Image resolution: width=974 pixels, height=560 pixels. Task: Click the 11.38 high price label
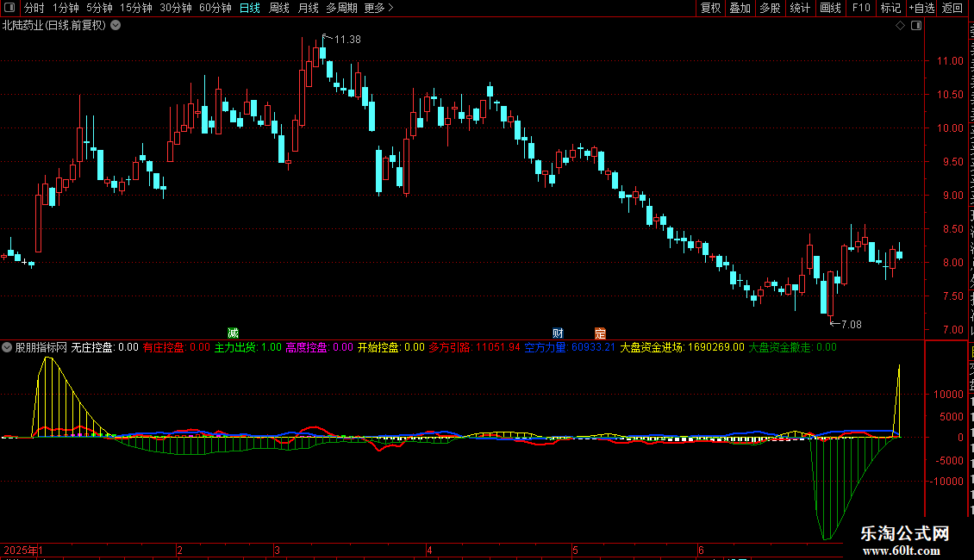pyautogui.click(x=347, y=40)
